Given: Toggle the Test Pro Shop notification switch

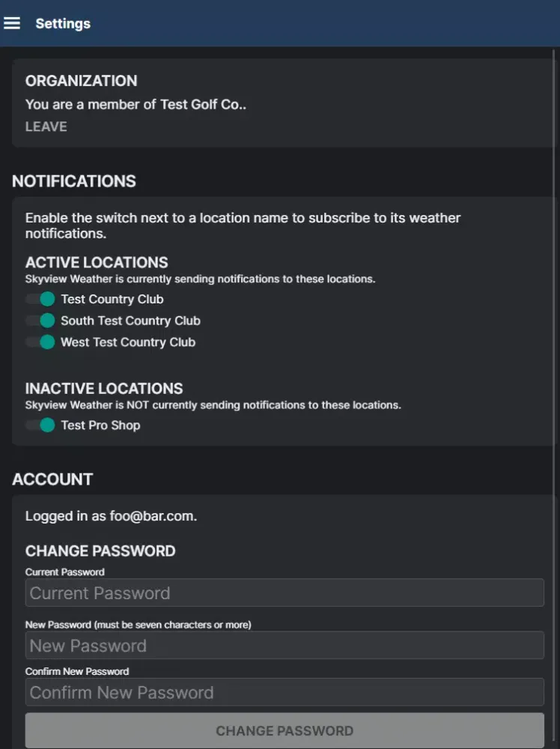Looking at the screenshot, I should point(40,425).
